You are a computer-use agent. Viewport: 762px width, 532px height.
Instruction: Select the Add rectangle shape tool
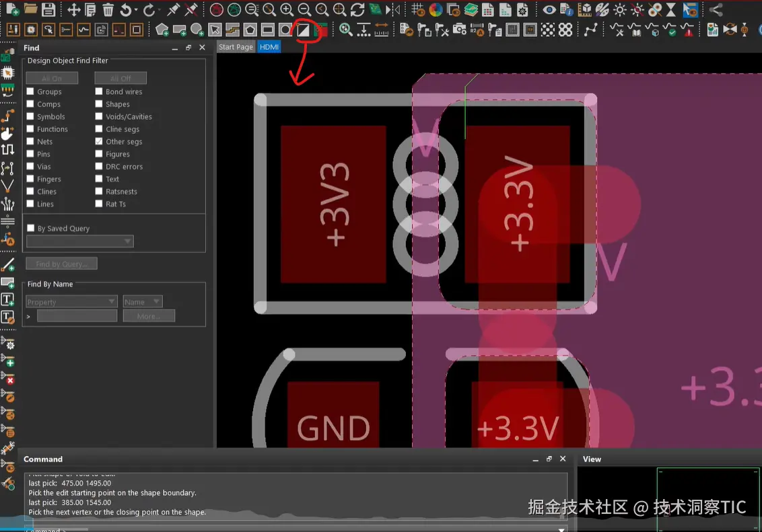pyautogui.click(x=179, y=30)
